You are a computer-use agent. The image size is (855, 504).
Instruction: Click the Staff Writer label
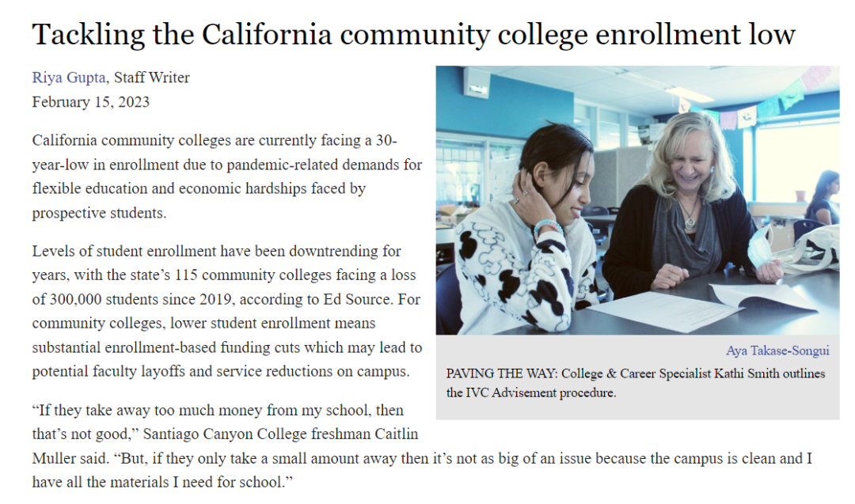point(151,78)
